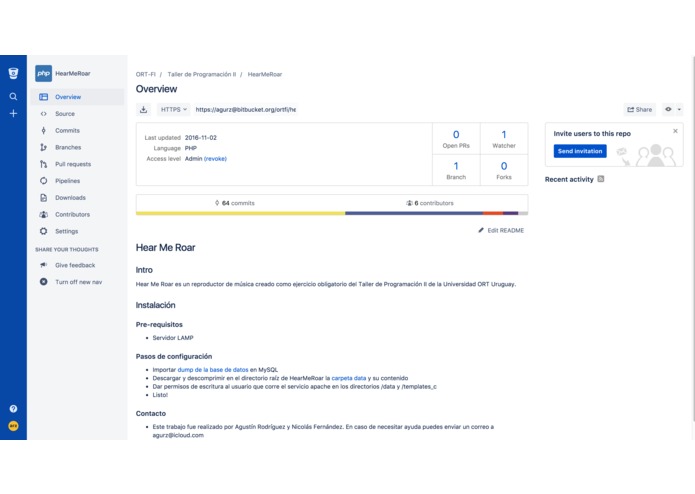Viewport: 695px width, 494px height.
Task: Open the HearMeRoar breadcrumb link
Action: (x=265, y=74)
